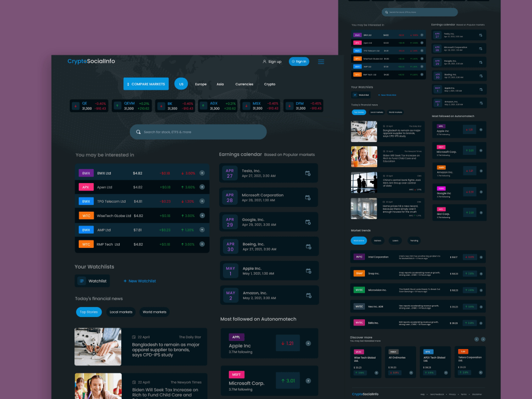
Task: Open the Biden tax news thumbnail
Action: 98,386
